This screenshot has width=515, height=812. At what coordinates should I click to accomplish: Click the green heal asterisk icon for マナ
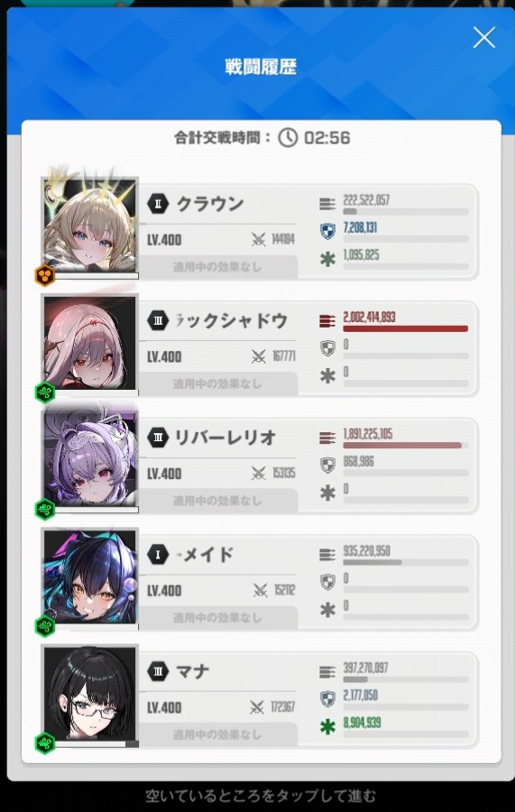(327, 726)
